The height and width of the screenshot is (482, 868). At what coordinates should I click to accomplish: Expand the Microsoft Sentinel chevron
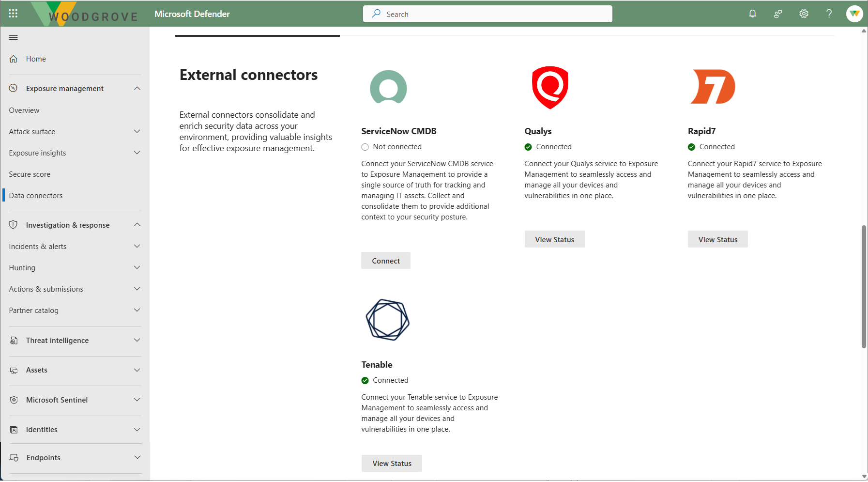pyautogui.click(x=137, y=400)
